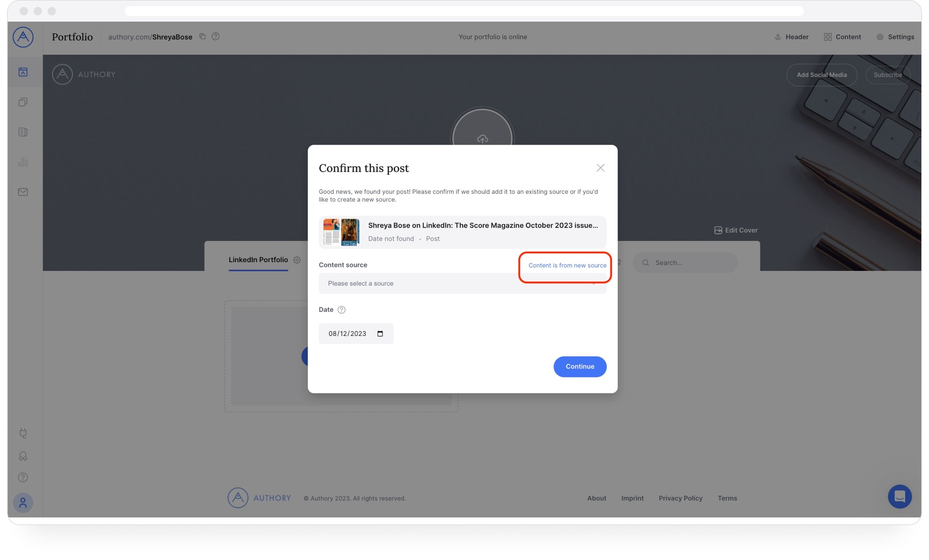Open the About footer link
Image resolution: width=929 pixels, height=560 pixels.
[596, 498]
